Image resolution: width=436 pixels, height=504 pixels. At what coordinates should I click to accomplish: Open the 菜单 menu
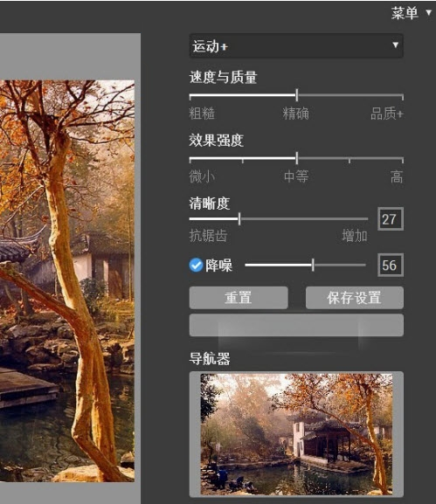click(405, 13)
